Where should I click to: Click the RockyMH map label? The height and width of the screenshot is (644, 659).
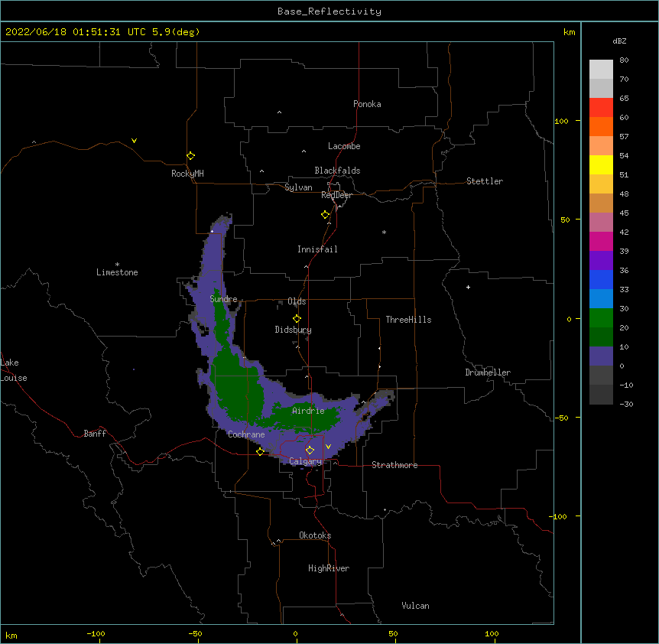click(187, 174)
